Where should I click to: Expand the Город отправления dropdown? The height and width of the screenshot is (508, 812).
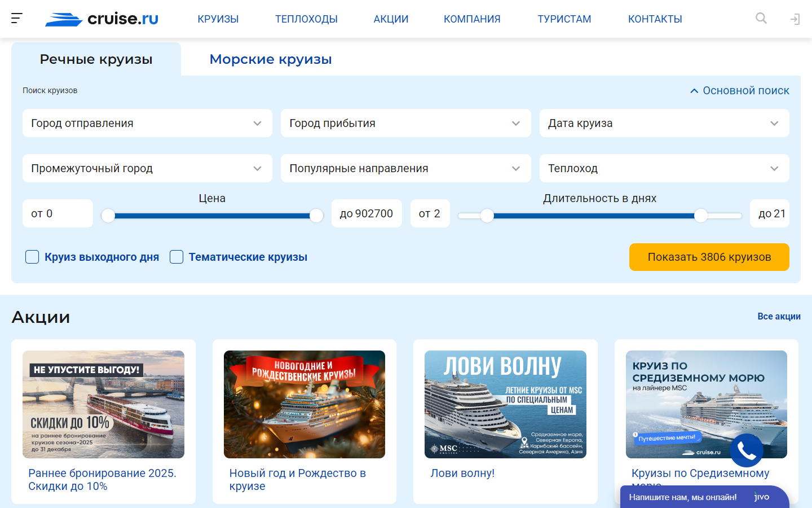(147, 123)
